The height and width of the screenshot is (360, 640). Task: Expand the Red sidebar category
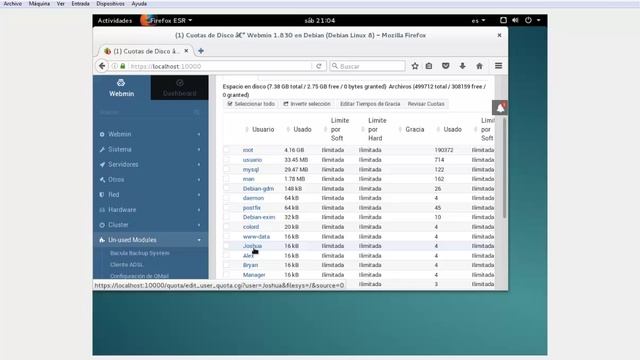(151, 195)
